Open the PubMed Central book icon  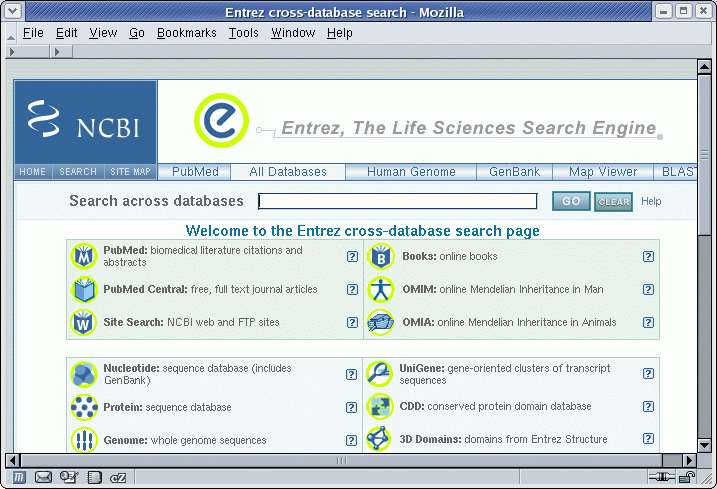84,290
